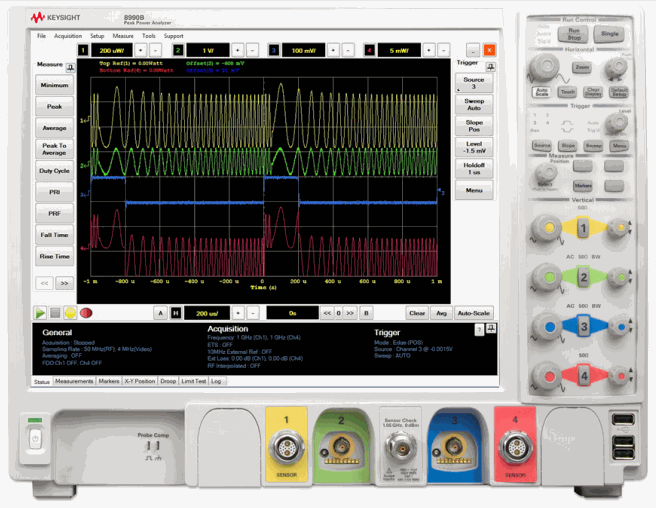Open the Measure menu in menu bar

pos(123,36)
